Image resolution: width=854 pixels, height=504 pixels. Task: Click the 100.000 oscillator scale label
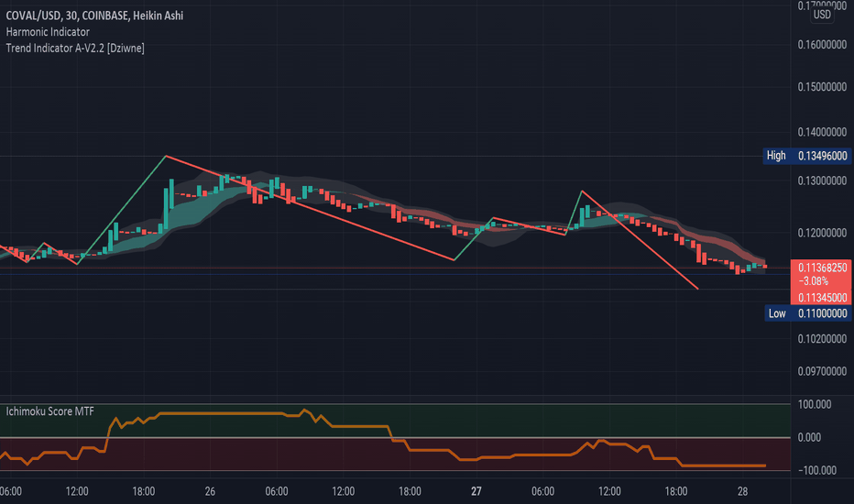click(x=815, y=404)
